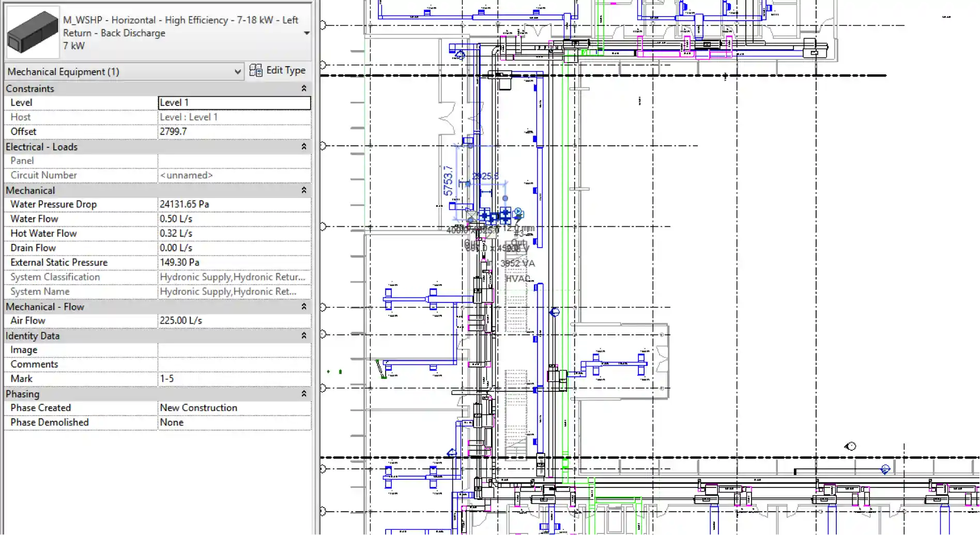Image resolution: width=980 pixels, height=535 pixels.
Task: Click the M_WSHP family type thumbnail
Action: pyautogui.click(x=33, y=33)
